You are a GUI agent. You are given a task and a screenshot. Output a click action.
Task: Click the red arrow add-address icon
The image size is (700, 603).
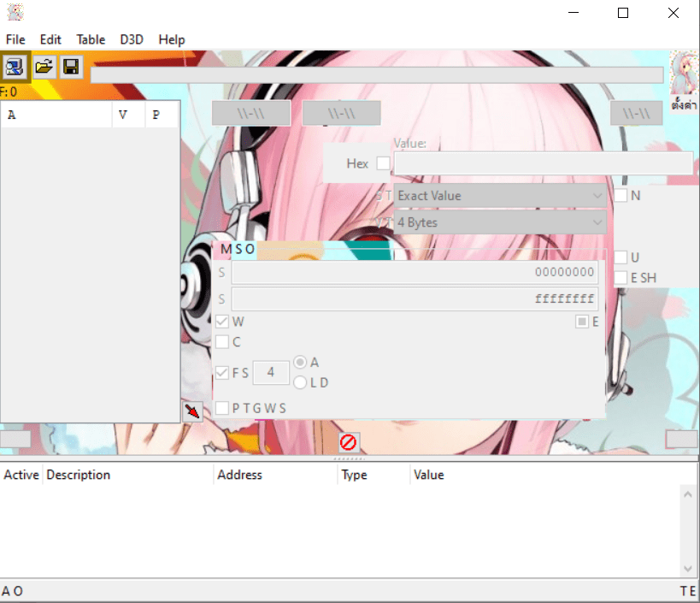click(x=192, y=411)
